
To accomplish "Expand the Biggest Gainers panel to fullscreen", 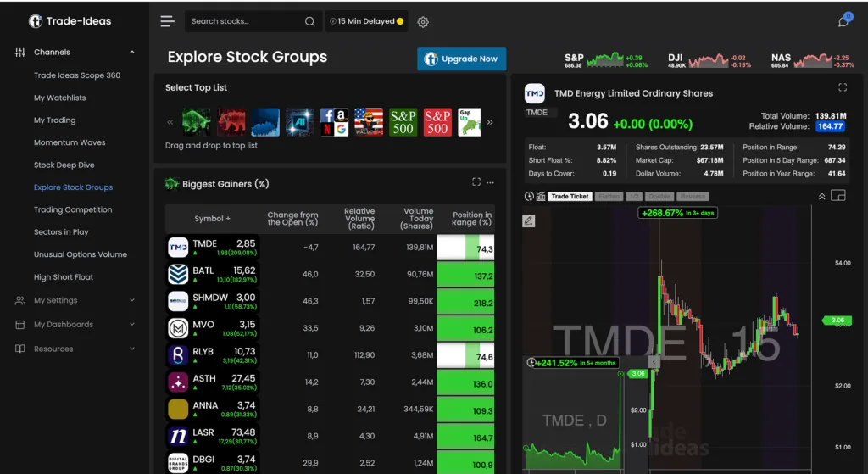I will tap(476, 182).
